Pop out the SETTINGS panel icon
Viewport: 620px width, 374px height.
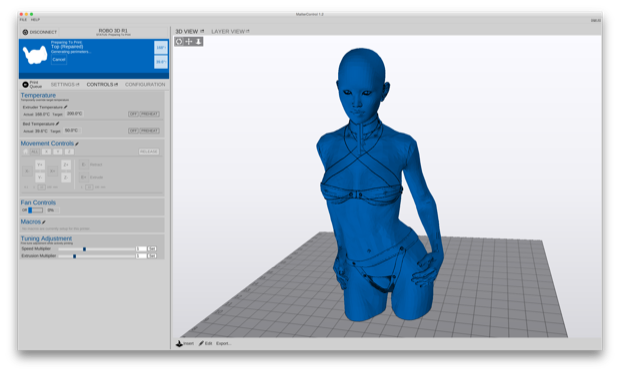78,85
